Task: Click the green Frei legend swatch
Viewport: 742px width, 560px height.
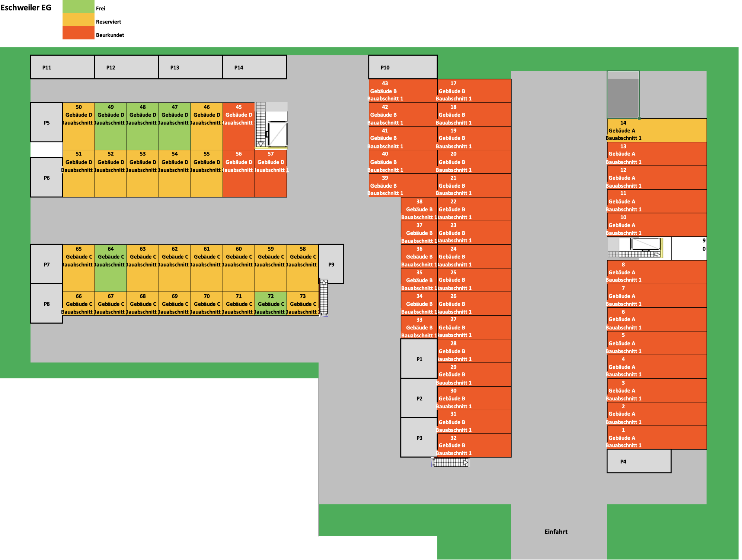Action: click(x=78, y=7)
